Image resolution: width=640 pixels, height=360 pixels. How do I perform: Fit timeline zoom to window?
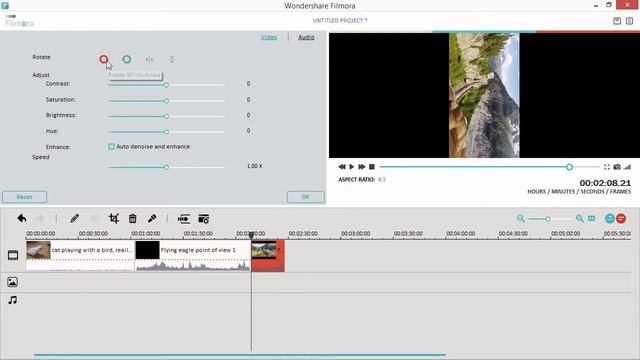click(591, 218)
